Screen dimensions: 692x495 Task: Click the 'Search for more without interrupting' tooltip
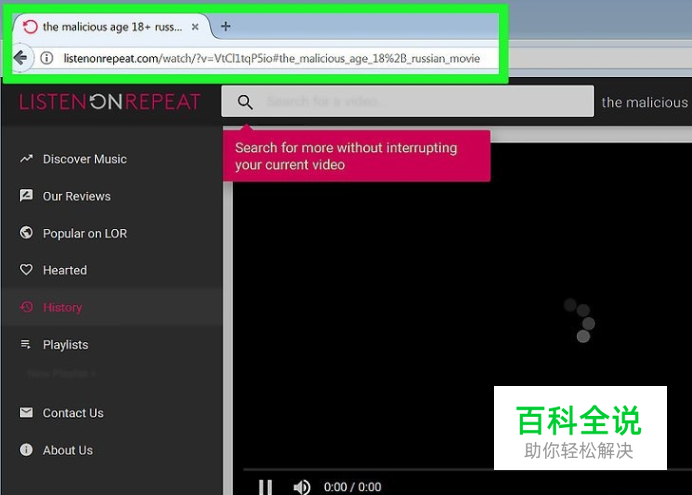point(357,156)
